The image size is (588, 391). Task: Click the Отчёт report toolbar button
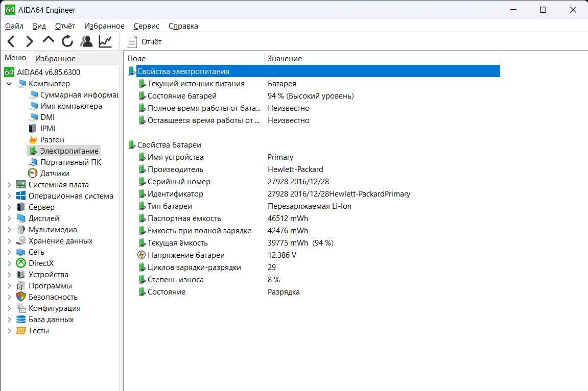pos(144,41)
